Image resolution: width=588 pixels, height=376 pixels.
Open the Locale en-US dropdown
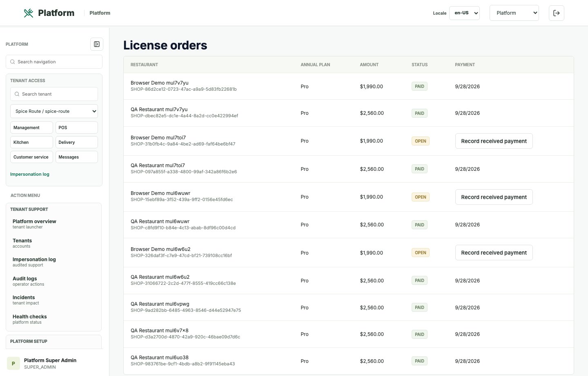click(464, 13)
